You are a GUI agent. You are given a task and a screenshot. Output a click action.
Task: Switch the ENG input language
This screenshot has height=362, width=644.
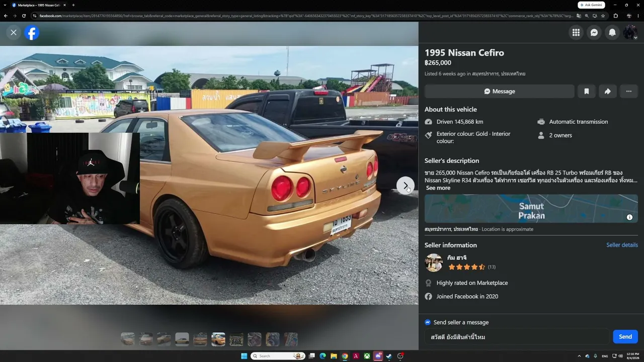605,356
